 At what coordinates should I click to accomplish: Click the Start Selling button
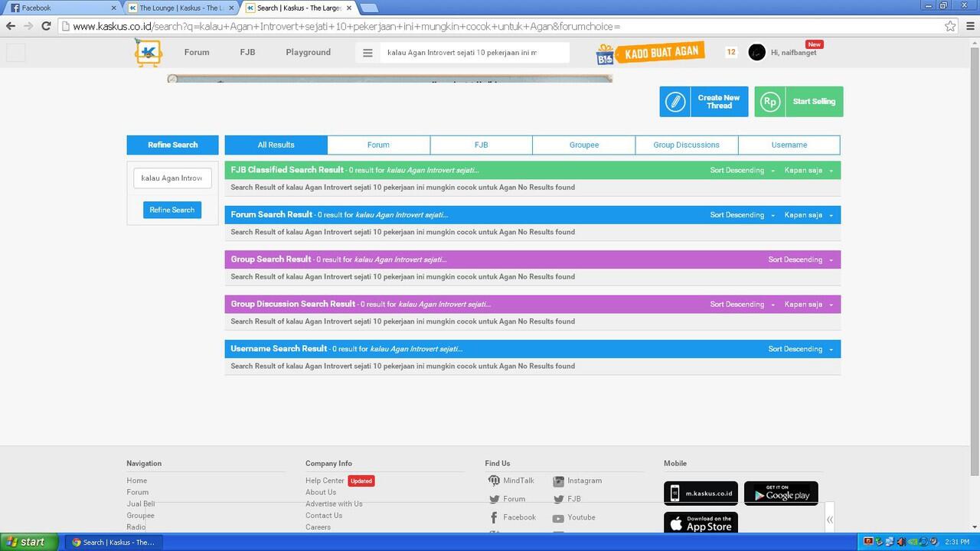coord(799,102)
